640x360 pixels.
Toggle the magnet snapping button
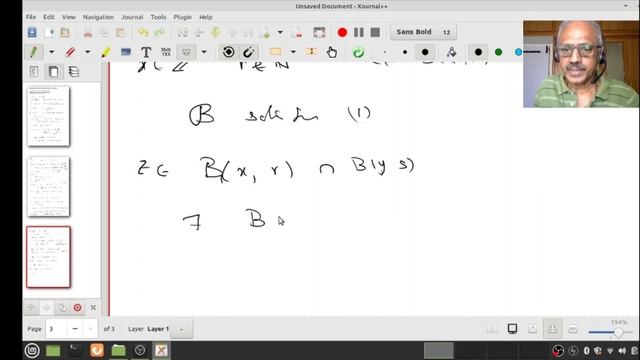point(248,52)
